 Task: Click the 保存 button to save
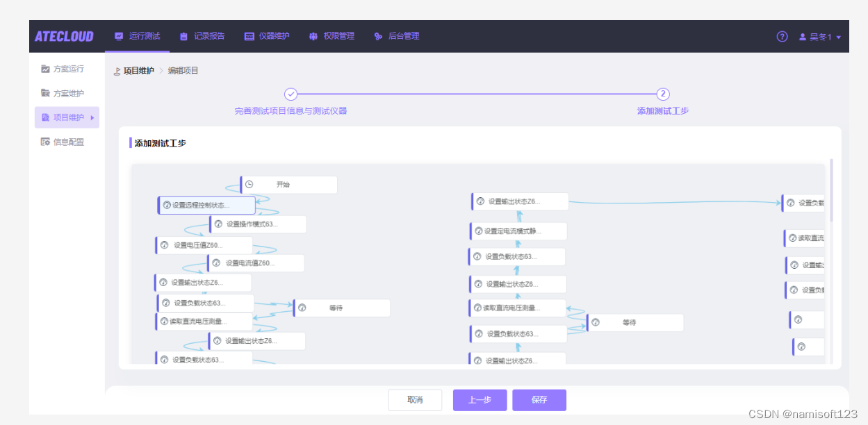(x=539, y=400)
